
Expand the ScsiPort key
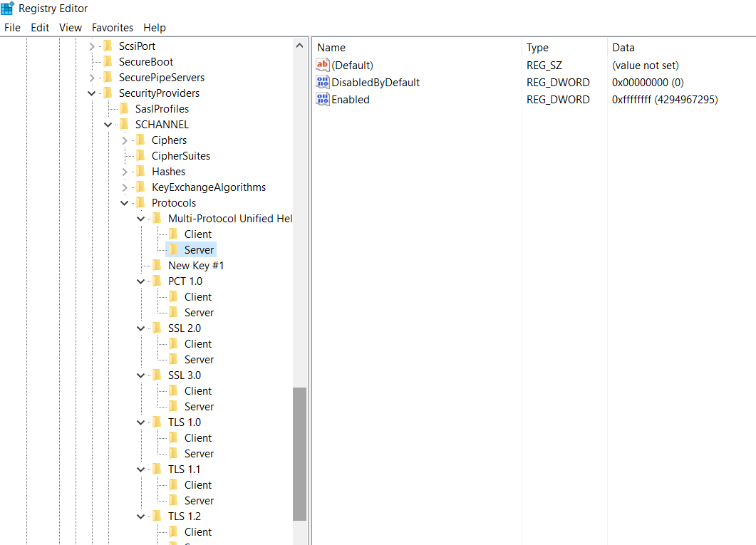point(92,46)
